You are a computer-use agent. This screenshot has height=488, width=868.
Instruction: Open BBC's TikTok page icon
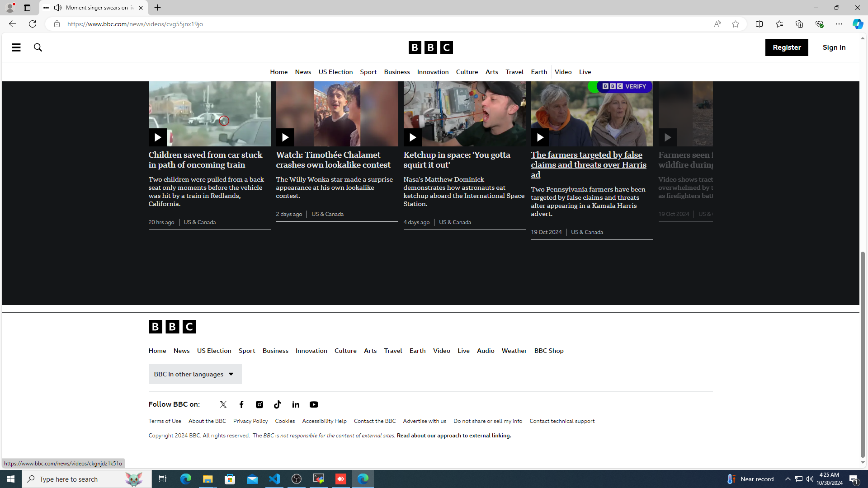click(x=278, y=404)
